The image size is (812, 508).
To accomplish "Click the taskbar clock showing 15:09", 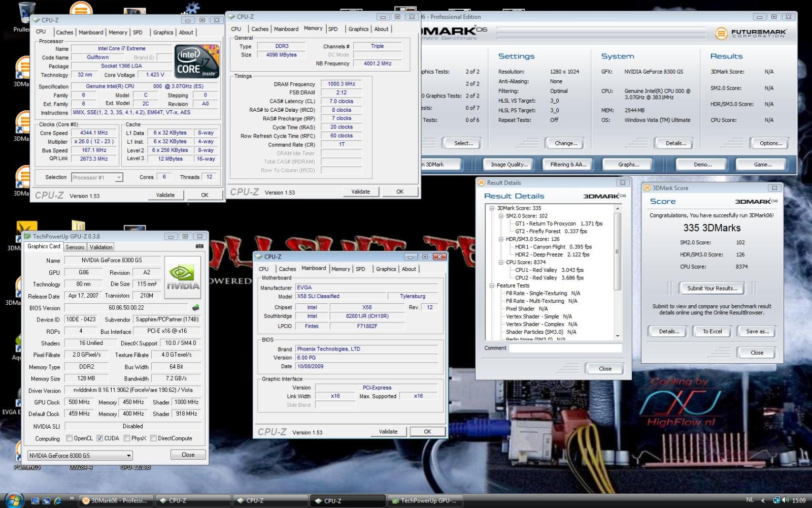I will [x=799, y=500].
